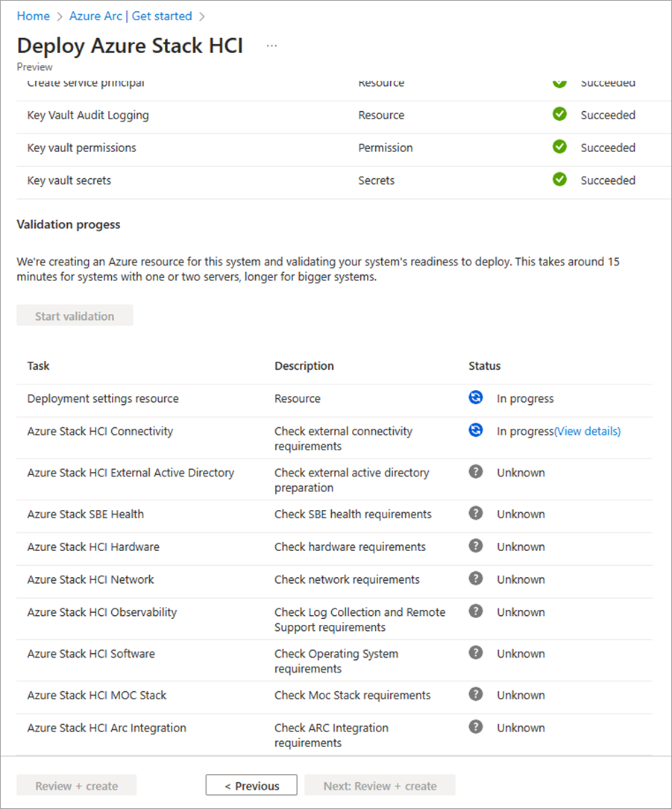The width and height of the screenshot is (672, 809).
Task: Click the Key vault permissions row label
Action: pyautogui.click(x=81, y=148)
